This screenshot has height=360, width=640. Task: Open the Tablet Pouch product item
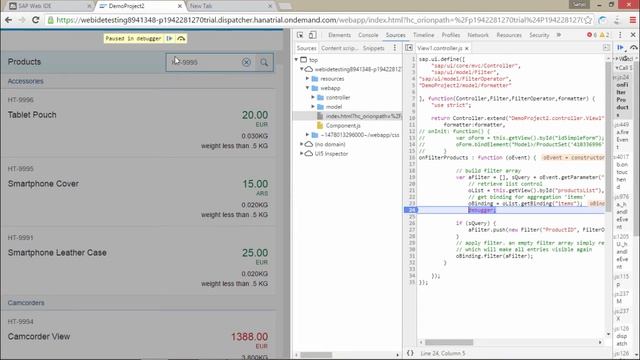pos(138,122)
